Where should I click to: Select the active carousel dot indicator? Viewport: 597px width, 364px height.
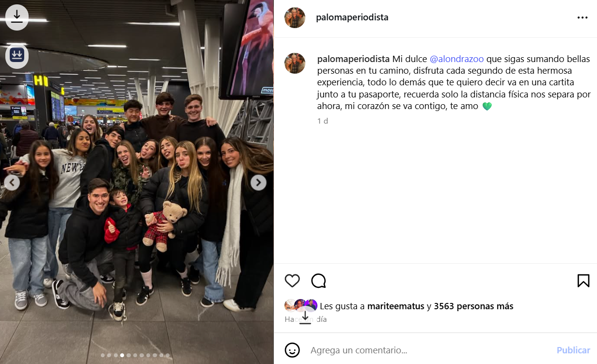point(122,355)
